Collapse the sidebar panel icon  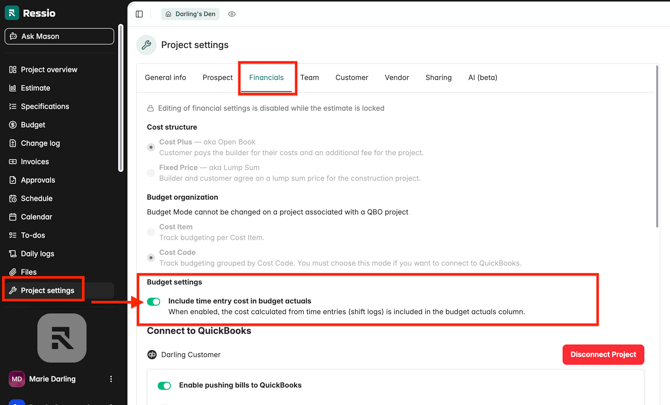coord(139,14)
